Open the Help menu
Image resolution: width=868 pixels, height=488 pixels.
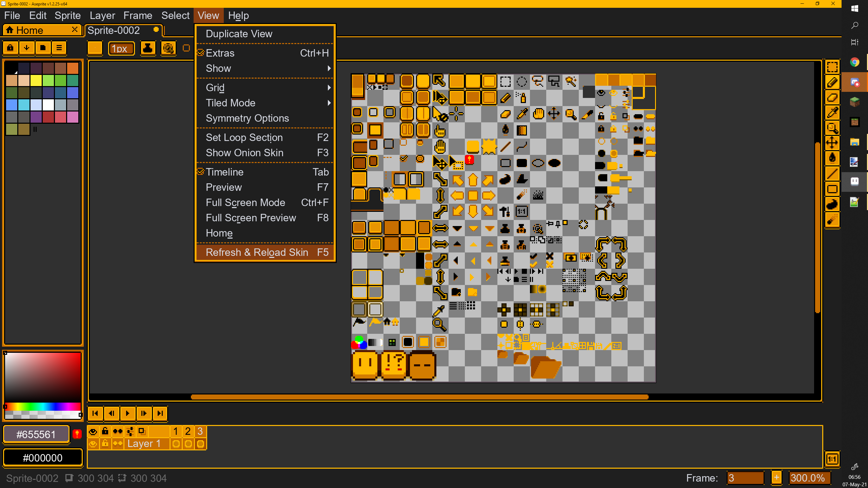[239, 15]
